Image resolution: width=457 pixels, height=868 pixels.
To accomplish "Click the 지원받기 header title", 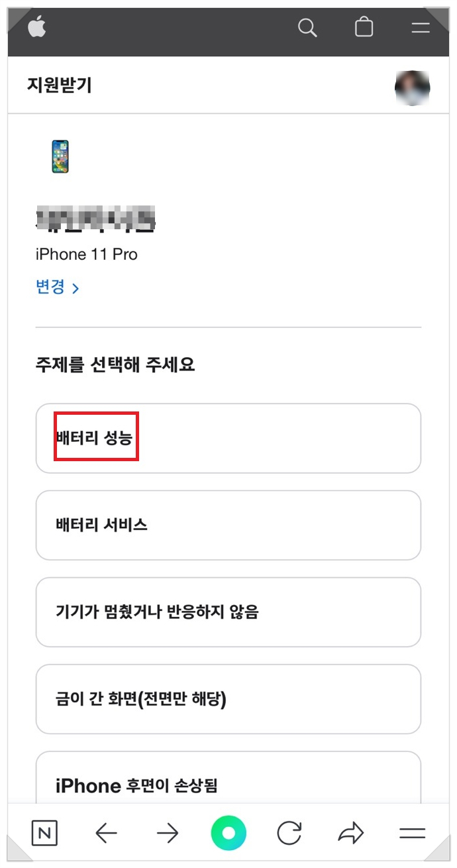I will 59,85.
